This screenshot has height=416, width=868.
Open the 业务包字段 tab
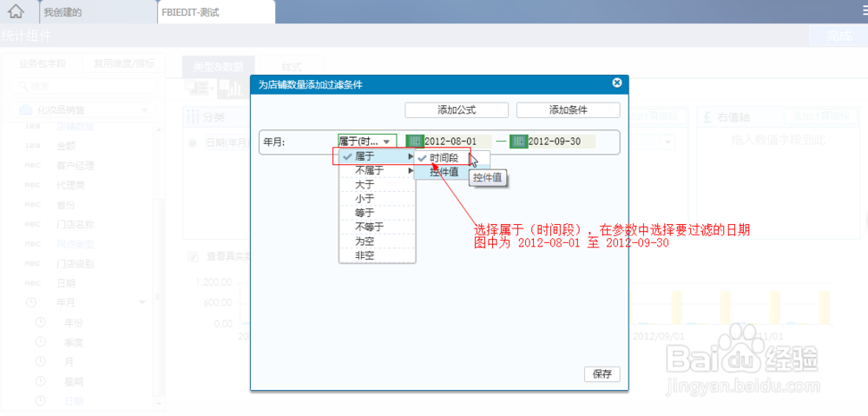pyautogui.click(x=43, y=63)
